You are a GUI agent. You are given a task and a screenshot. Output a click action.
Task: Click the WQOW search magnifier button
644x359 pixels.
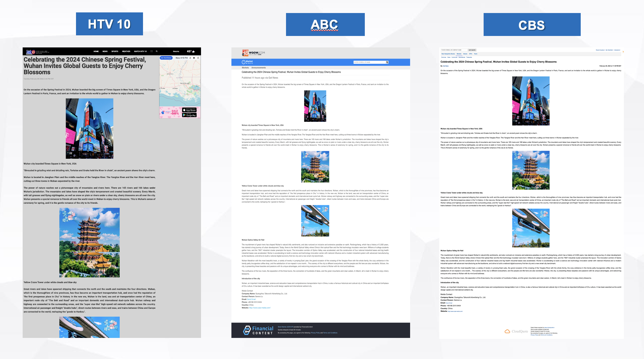(x=387, y=62)
